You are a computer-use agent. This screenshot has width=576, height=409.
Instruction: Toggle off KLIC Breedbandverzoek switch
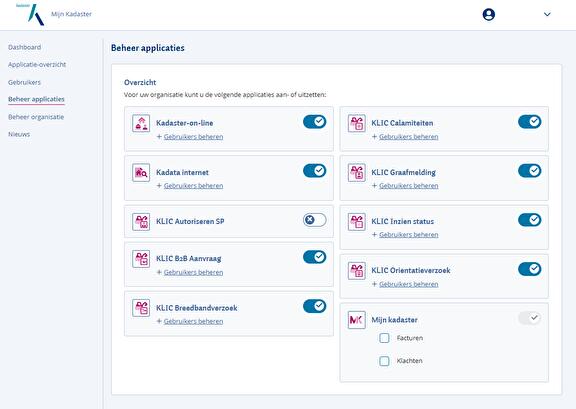click(314, 306)
